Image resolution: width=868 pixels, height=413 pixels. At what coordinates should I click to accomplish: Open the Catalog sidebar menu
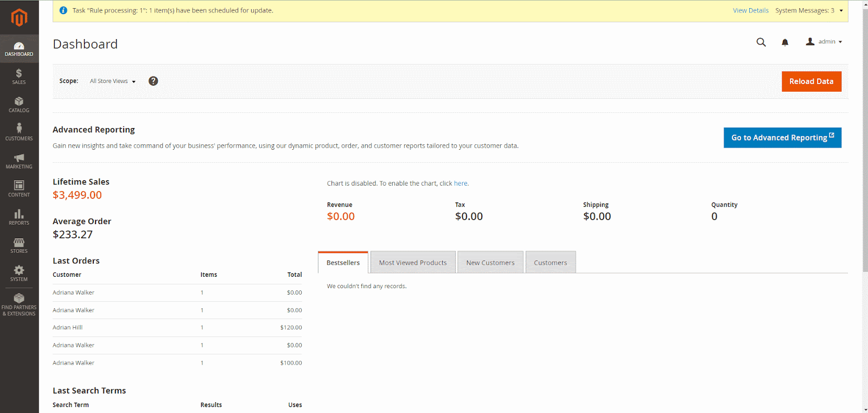click(x=19, y=105)
